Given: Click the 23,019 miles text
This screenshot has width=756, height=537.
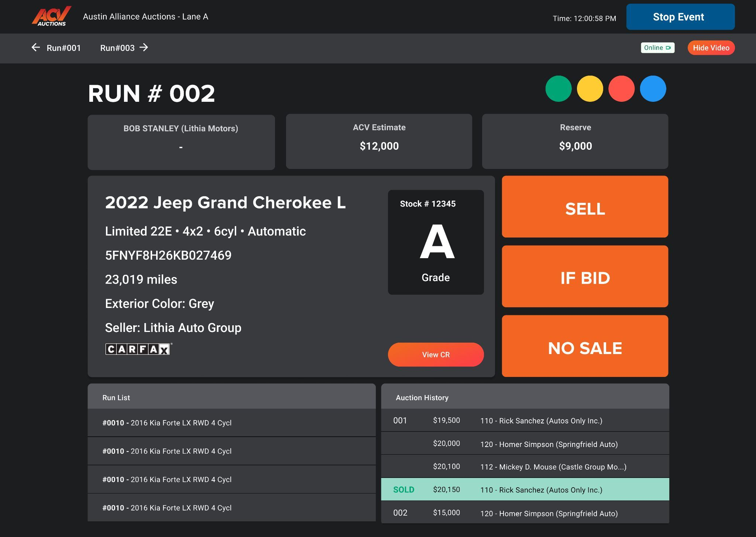Looking at the screenshot, I should pyautogui.click(x=141, y=280).
